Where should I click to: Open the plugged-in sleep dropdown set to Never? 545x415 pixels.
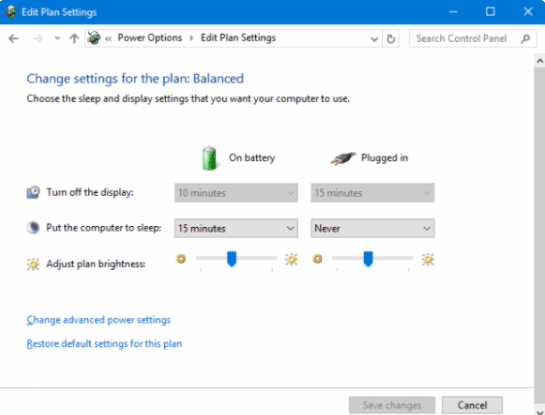pos(373,228)
